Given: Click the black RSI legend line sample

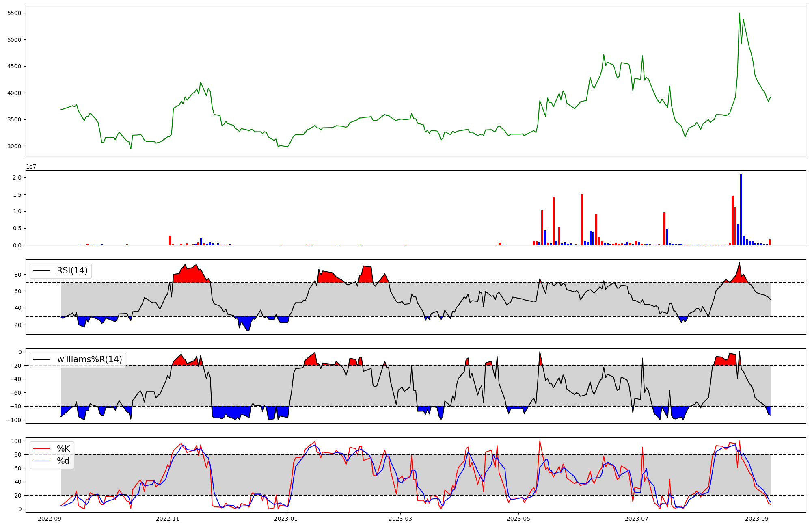Looking at the screenshot, I should (x=42, y=270).
